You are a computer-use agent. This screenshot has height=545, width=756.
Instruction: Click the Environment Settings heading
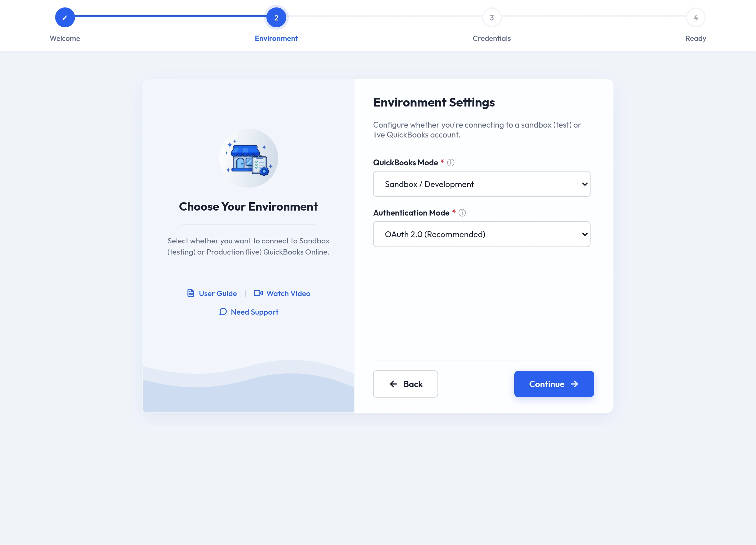434,102
